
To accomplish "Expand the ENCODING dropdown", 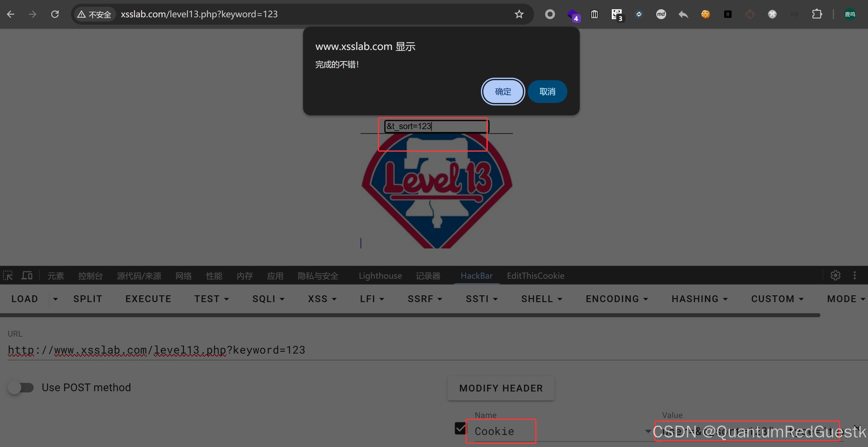I will pyautogui.click(x=617, y=298).
